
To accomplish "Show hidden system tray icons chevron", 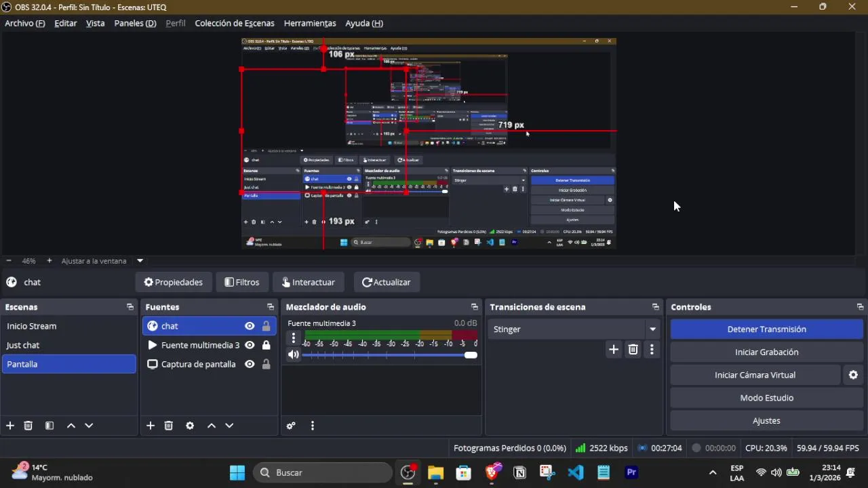I will [x=713, y=472].
